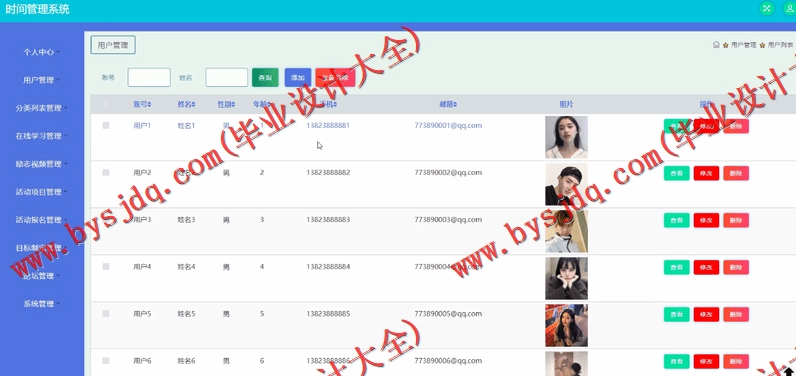Toggle the select-all checkbox in table header
Image resolution: width=796 pixels, height=376 pixels.
point(106,105)
